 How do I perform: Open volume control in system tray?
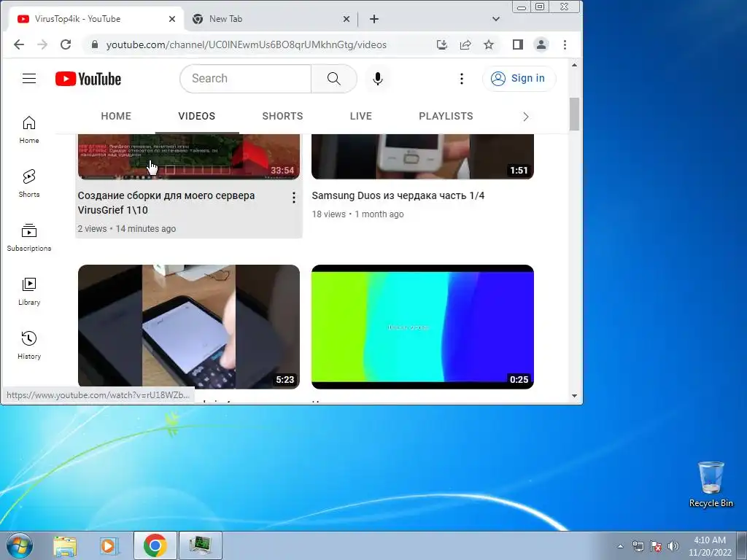point(673,546)
